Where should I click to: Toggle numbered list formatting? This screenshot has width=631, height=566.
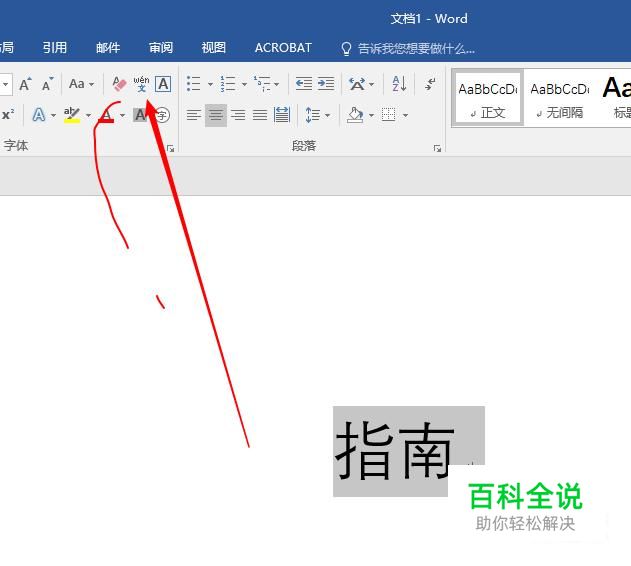(228, 84)
